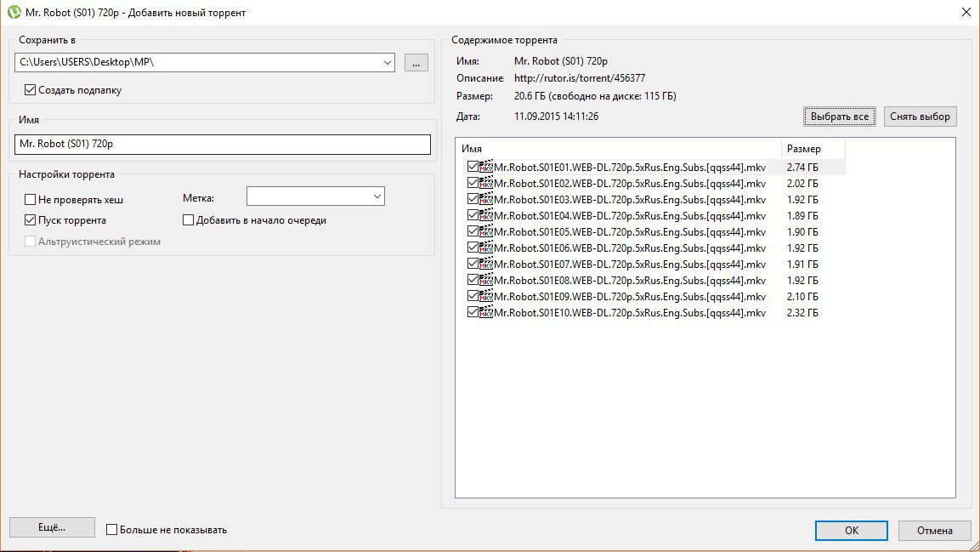Click the save path text field

click(197, 62)
